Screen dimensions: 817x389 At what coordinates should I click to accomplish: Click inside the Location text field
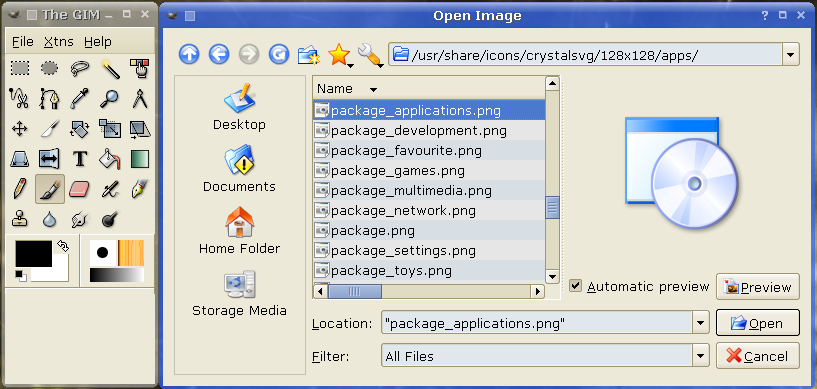point(537,323)
